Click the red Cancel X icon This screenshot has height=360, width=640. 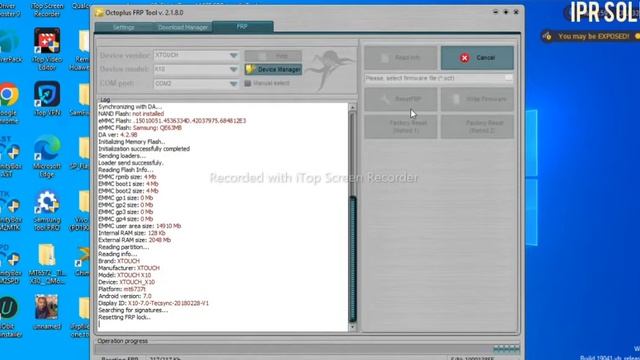[464, 58]
